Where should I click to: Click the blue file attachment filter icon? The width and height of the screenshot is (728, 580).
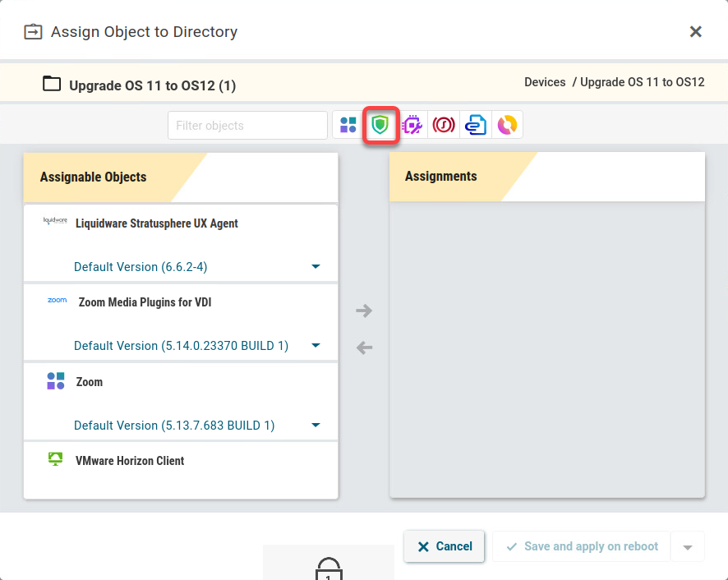(476, 126)
